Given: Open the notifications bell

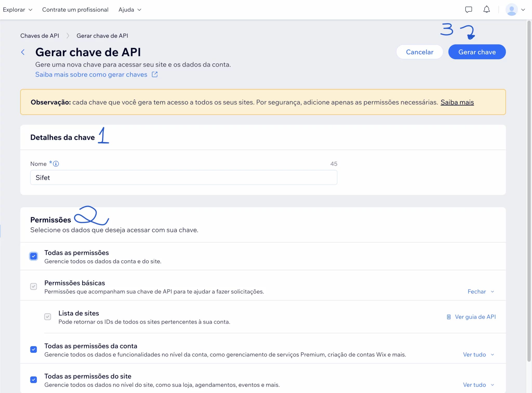Looking at the screenshot, I should (486, 10).
